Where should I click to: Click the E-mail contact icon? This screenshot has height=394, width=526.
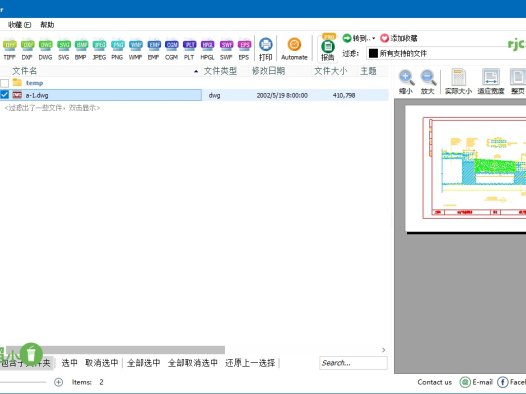point(476,382)
